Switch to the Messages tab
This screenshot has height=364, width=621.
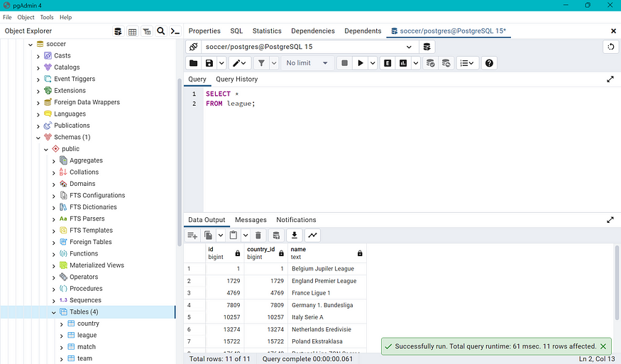251,220
